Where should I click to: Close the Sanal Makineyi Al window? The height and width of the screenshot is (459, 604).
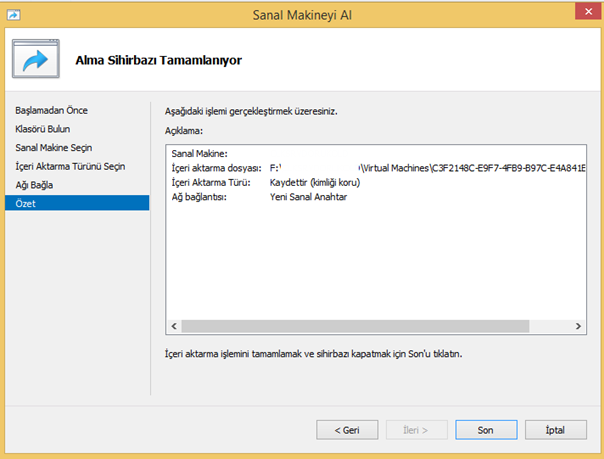tap(588, 12)
